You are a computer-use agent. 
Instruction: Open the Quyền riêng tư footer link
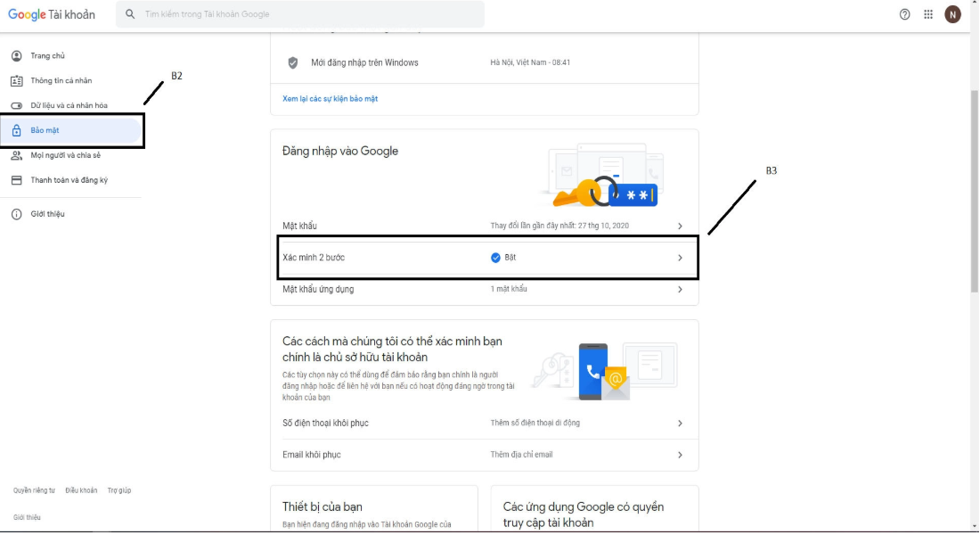(x=34, y=490)
